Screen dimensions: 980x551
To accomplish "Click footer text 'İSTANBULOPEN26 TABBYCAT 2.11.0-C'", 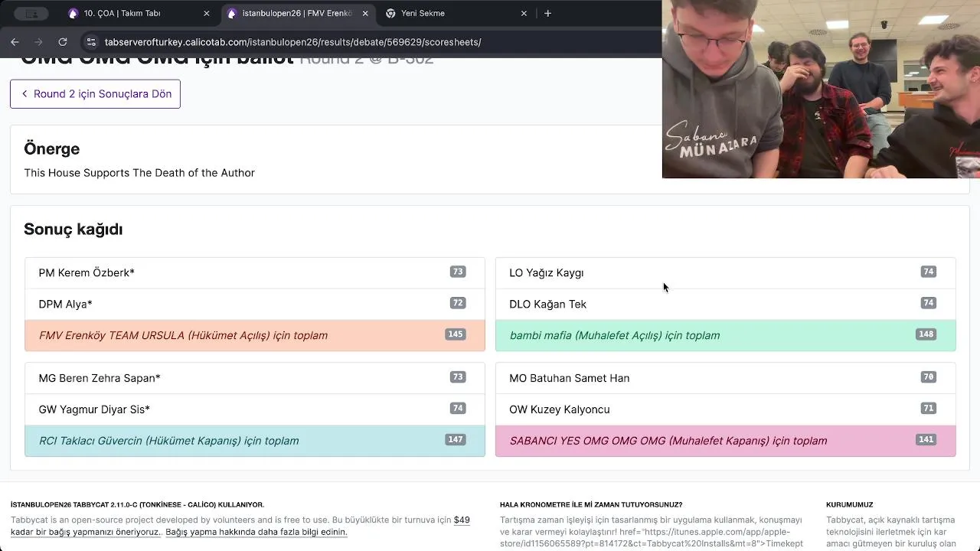I will [x=138, y=505].
